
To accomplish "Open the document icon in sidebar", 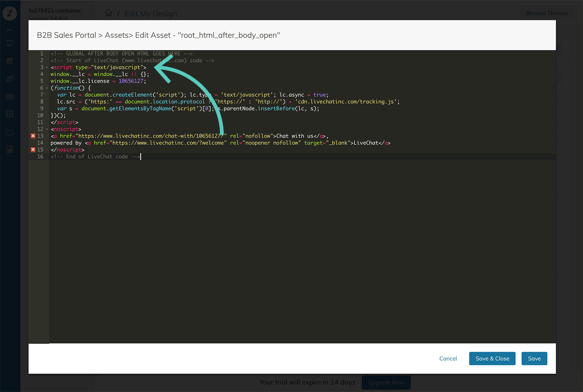I will tap(10, 149).
